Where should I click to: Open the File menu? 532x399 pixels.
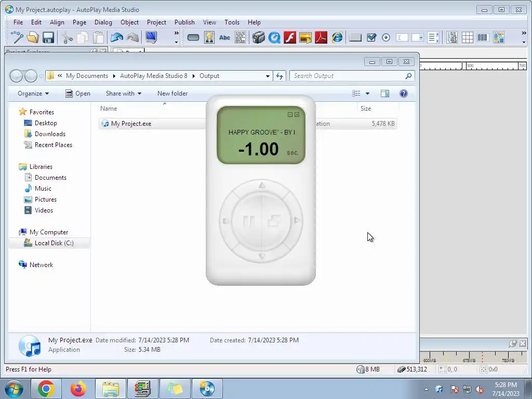click(18, 22)
